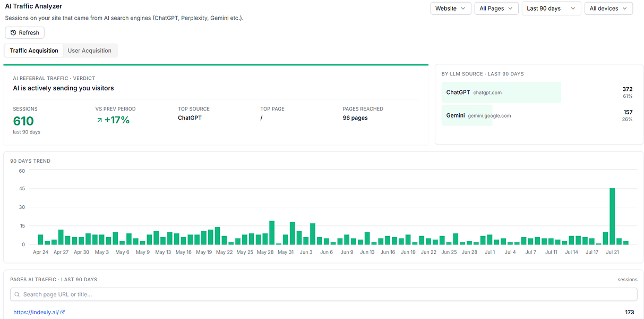Expand the All Pages dropdown

pos(496,9)
